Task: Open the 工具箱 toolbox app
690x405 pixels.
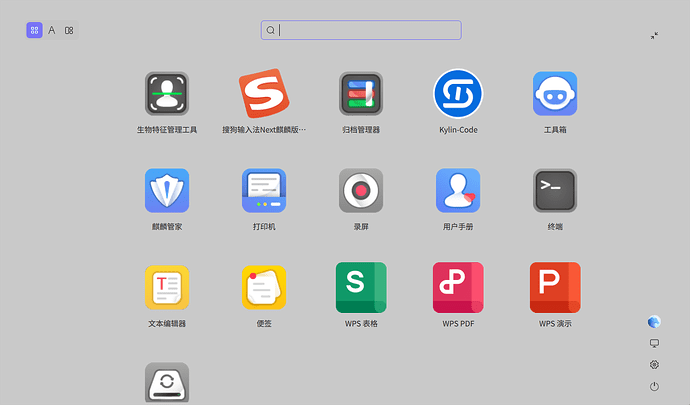Action: (555, 94)
